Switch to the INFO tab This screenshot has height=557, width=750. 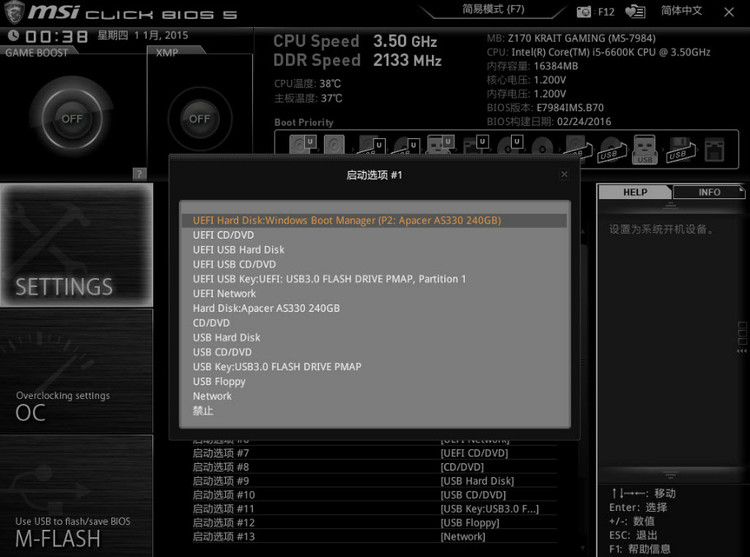coord(709,192)
